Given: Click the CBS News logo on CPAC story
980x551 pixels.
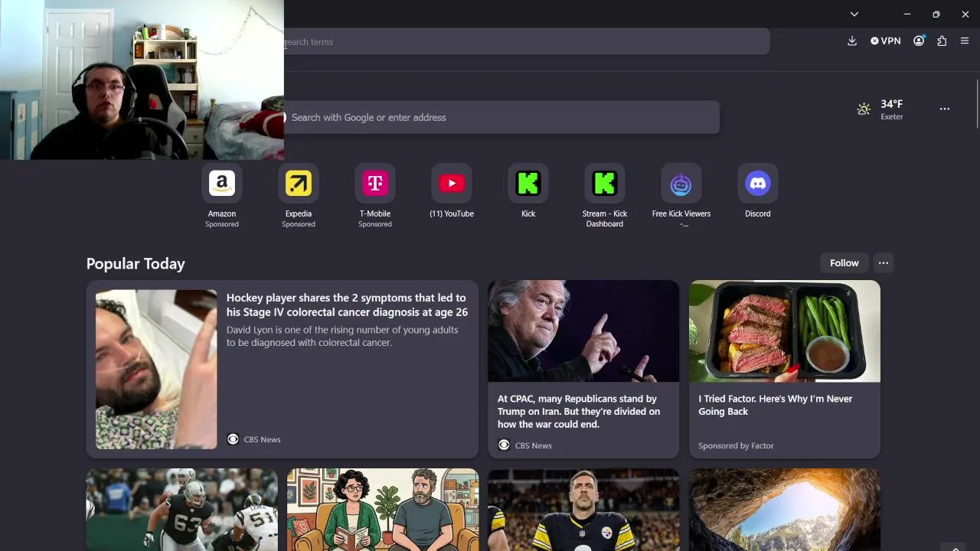Looking at the screenshot, I should tap(504, 445).
